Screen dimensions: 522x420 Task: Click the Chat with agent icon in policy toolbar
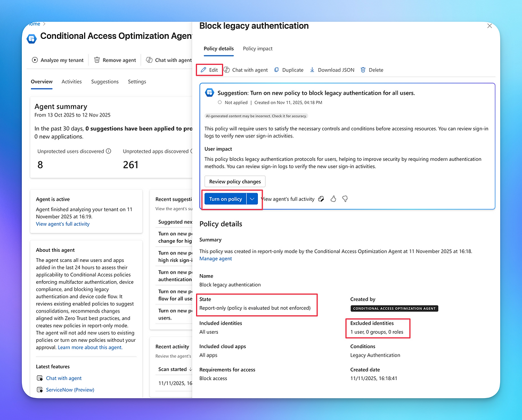[x=227, y=70]
